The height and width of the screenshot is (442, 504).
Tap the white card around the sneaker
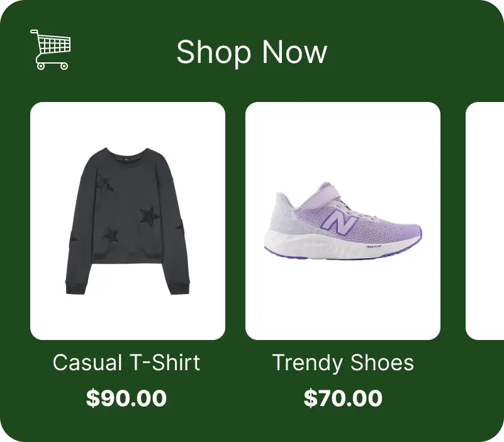click(x=343, y=221)
